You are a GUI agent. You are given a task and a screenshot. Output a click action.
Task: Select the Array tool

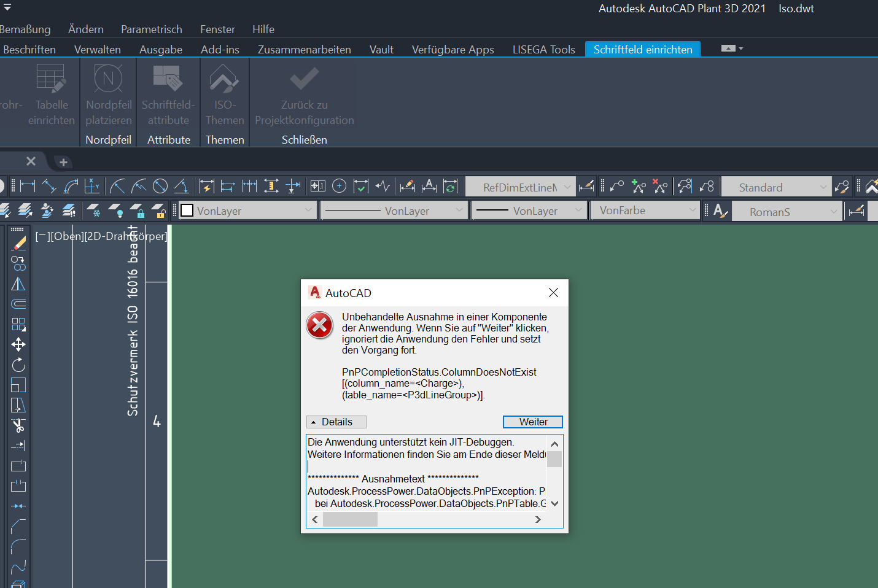[x=18, y=324]
